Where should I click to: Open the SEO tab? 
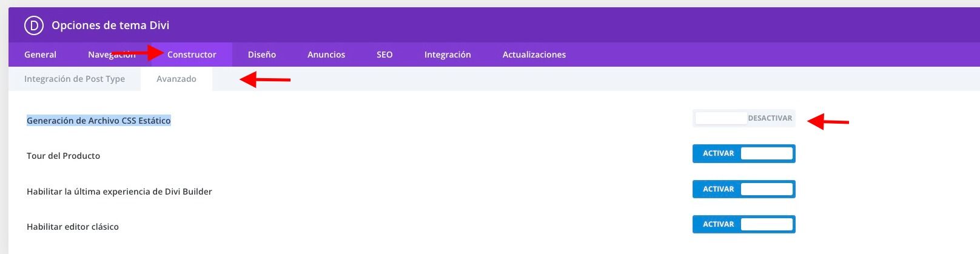click(x=384, y=55)
